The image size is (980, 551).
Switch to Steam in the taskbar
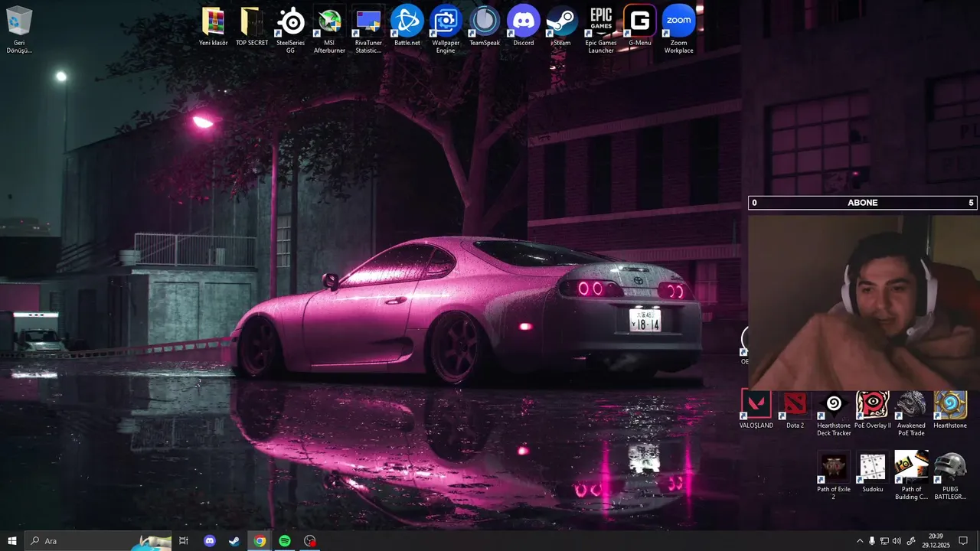click(x=234, y=541)
